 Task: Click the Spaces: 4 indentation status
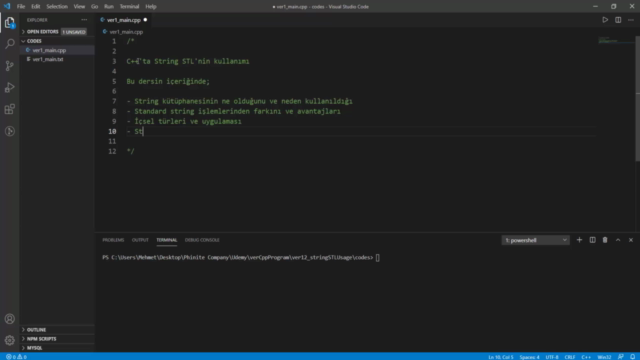click(x=529, y=357)
